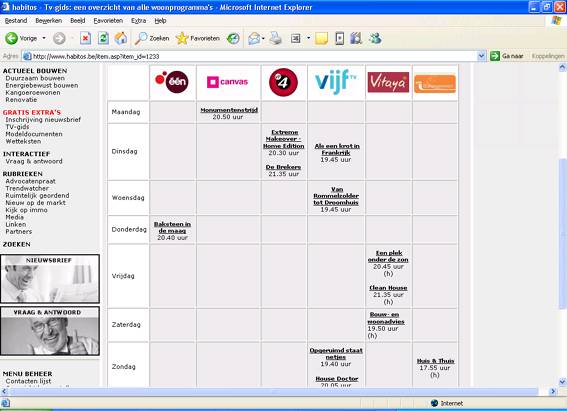Refresh the page with green arrows icon
This screenshot has width=567, height=411.
coord(103,38)
